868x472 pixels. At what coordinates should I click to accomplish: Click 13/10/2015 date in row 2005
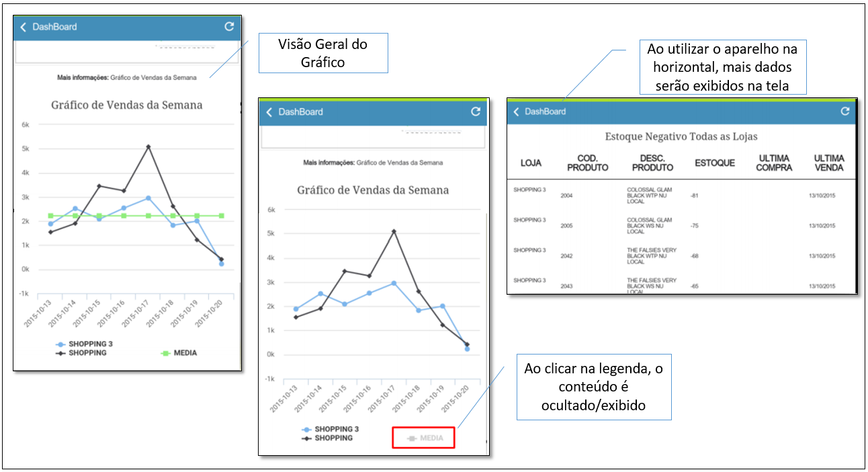[824, 226]
